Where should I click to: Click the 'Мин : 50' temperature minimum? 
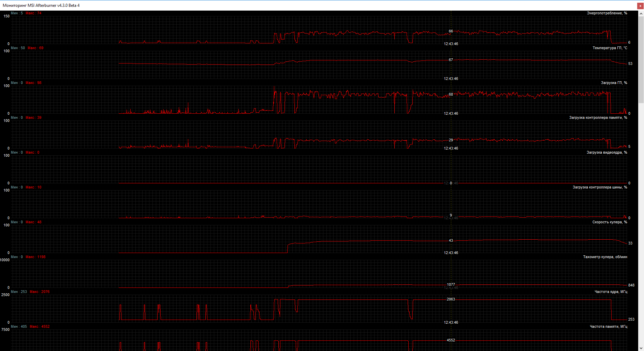pyautogui.click(x=18, y=48)
